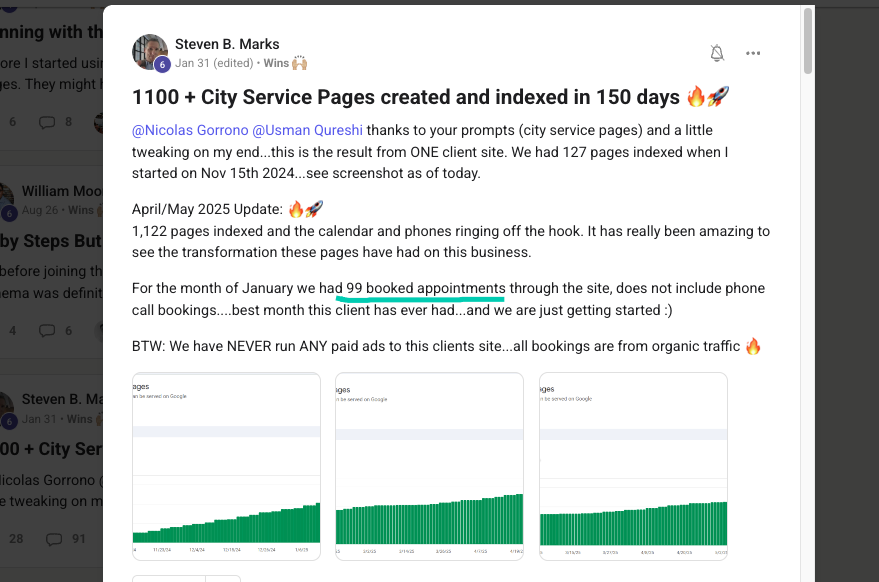This screenshot has height=582, width=879.
Task: Click the level 6 badge on the post author's avatar
Action: tap(162, 65)
